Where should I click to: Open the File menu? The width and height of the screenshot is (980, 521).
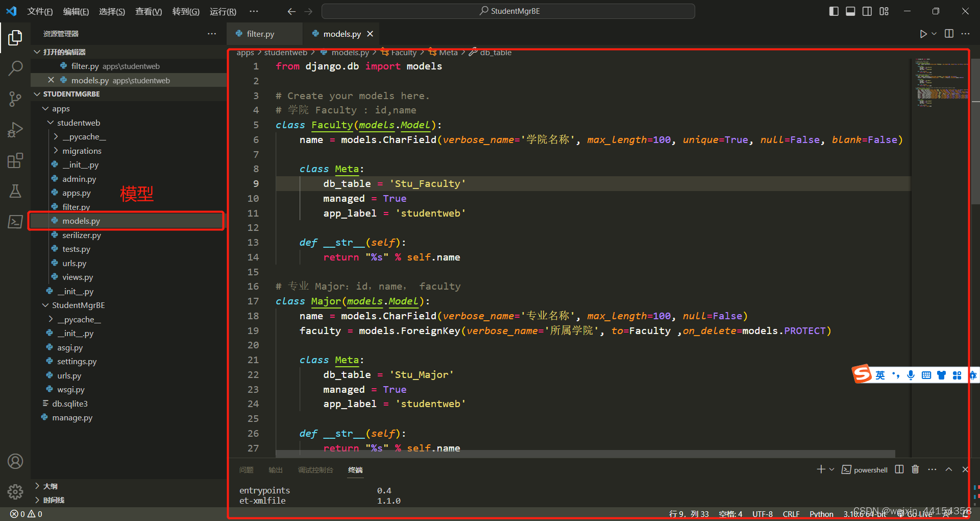tap(40, 11)
